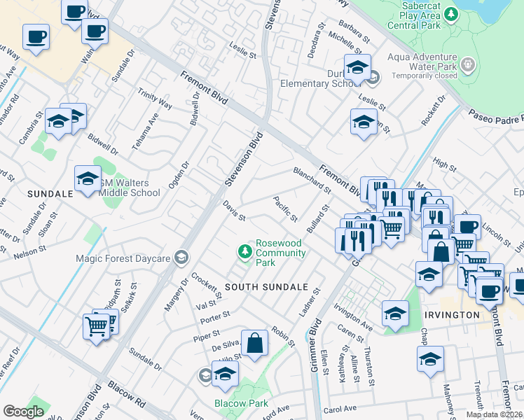The width and height of the screenshot is (524, 420).
Task: Click the SUNDALE neighborhood label
Action: click(x=50, y=194)
